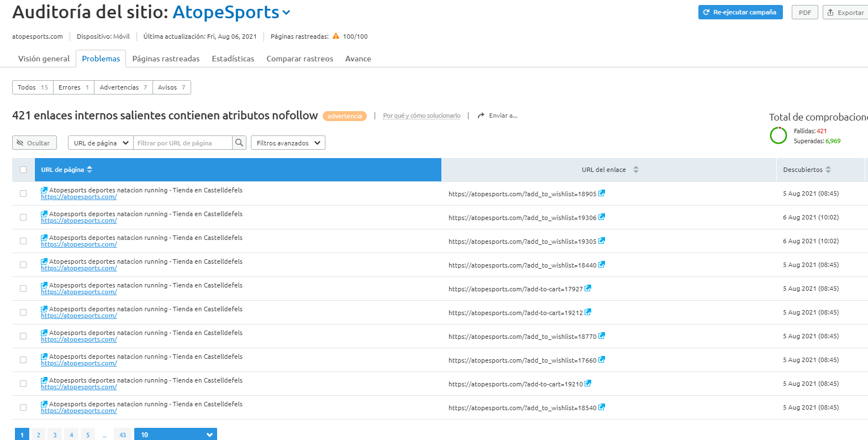The width and height of the screenshot is (868, 440).
Task: Click the search magnifier icon in URL filter
Action: 239,143
